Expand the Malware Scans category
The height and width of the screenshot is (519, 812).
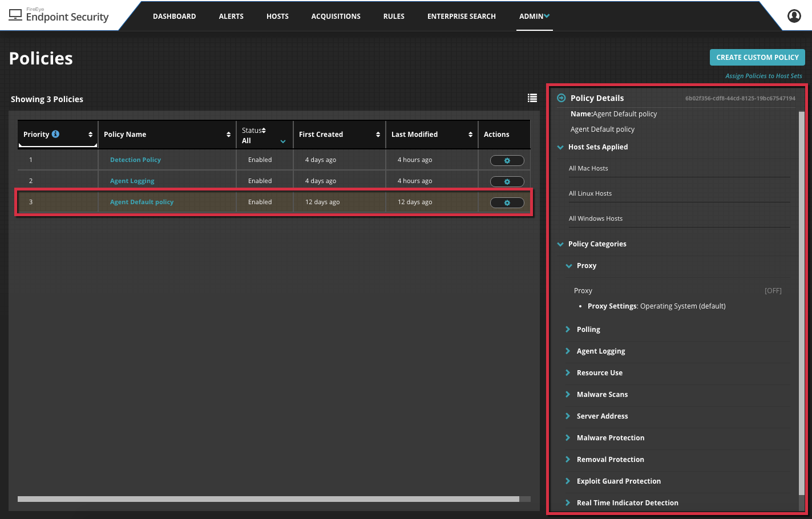(x=568, y=394)
